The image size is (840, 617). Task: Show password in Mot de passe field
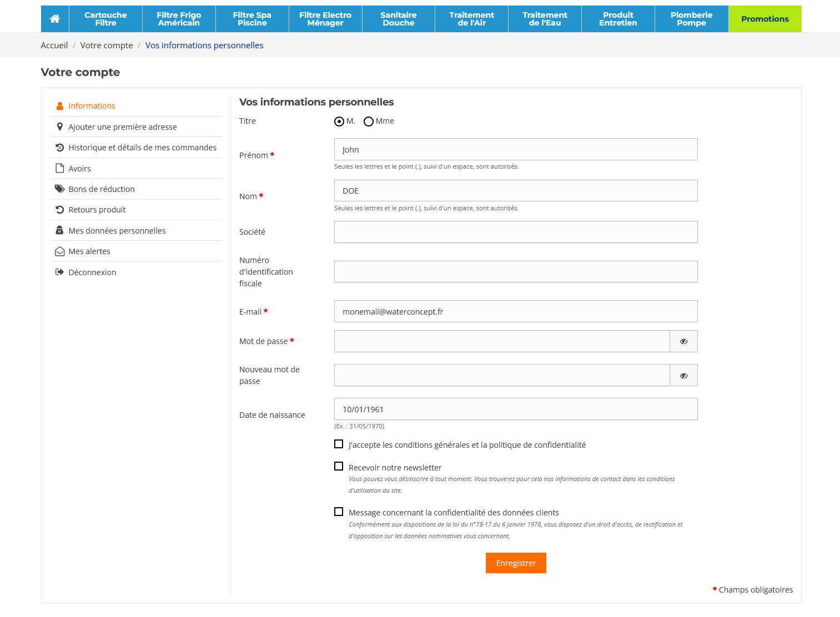[x=683, y=341]
